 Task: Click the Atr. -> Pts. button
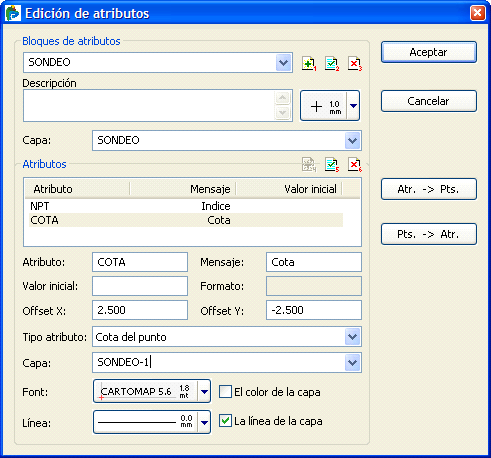tap(429, 189)
